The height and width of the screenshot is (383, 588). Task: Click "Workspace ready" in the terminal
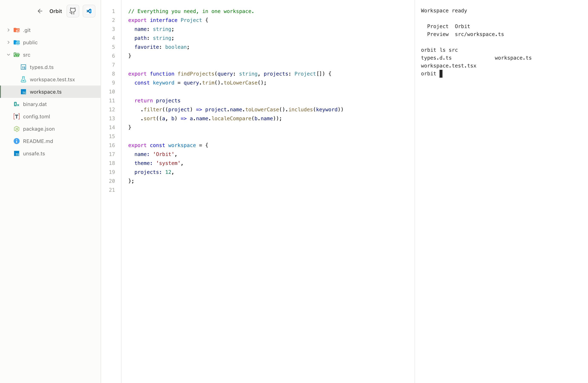(444, 11)
